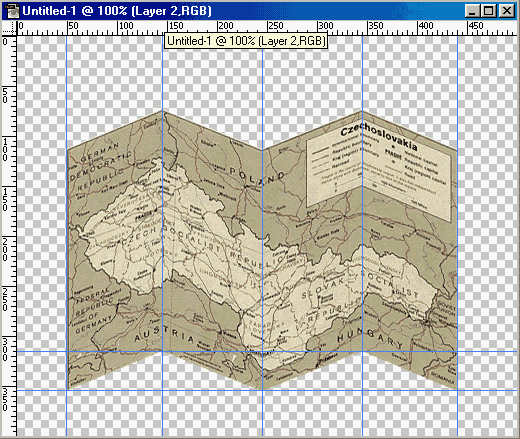
Task: Maximize the Untitled-1 document window
Action: point(489,11)
